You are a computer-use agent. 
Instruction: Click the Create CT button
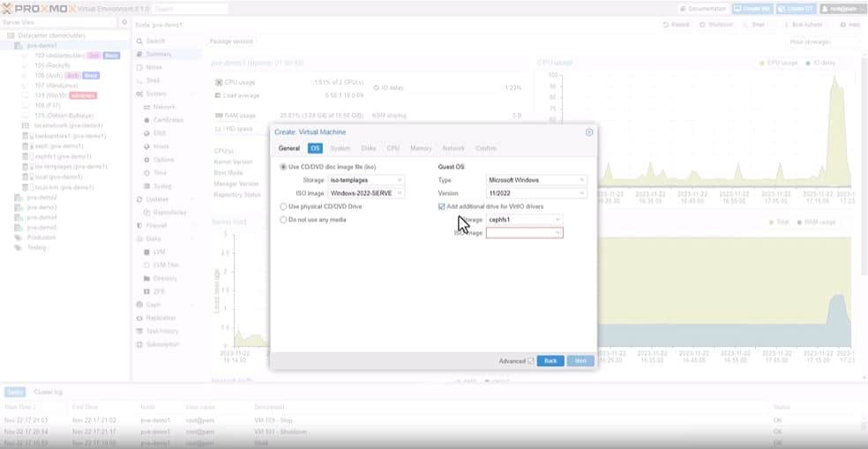pos(796,9)
